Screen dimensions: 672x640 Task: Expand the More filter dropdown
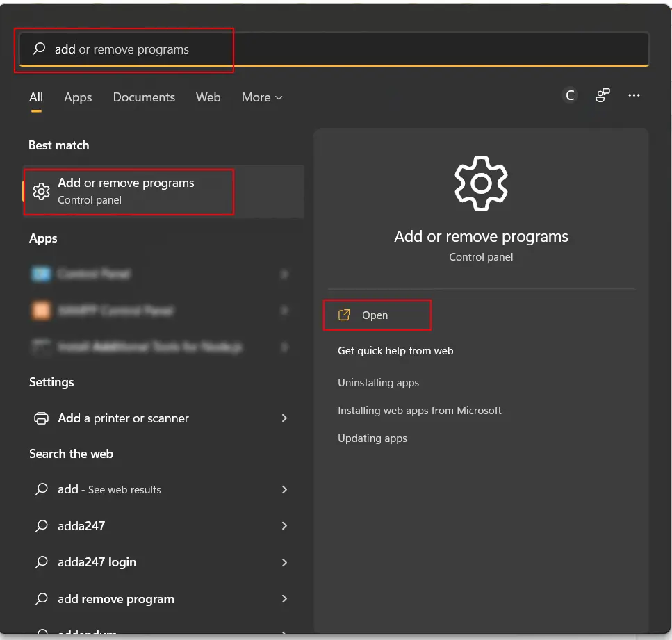[261, 97]
